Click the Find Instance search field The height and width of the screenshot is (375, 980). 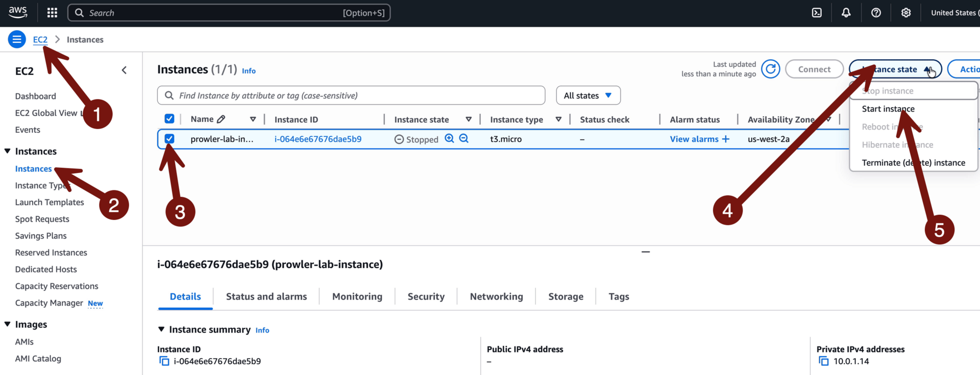click(x=357, y=95)
